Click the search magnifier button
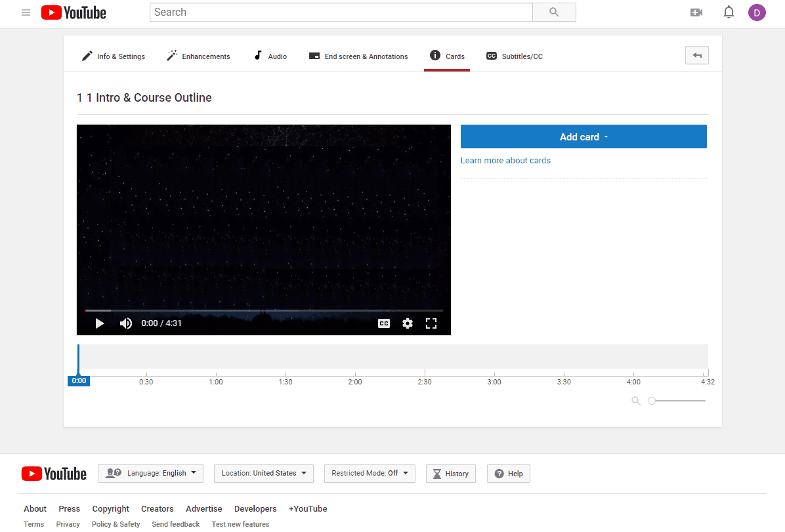 coord(554,12)
